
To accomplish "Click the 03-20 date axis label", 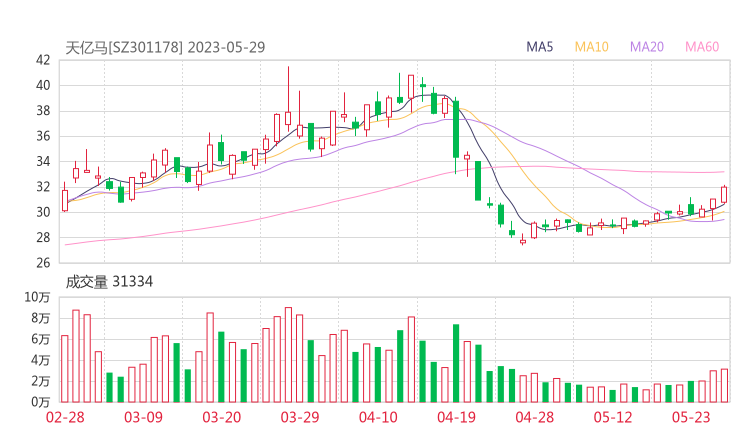I will pos(222,417).
